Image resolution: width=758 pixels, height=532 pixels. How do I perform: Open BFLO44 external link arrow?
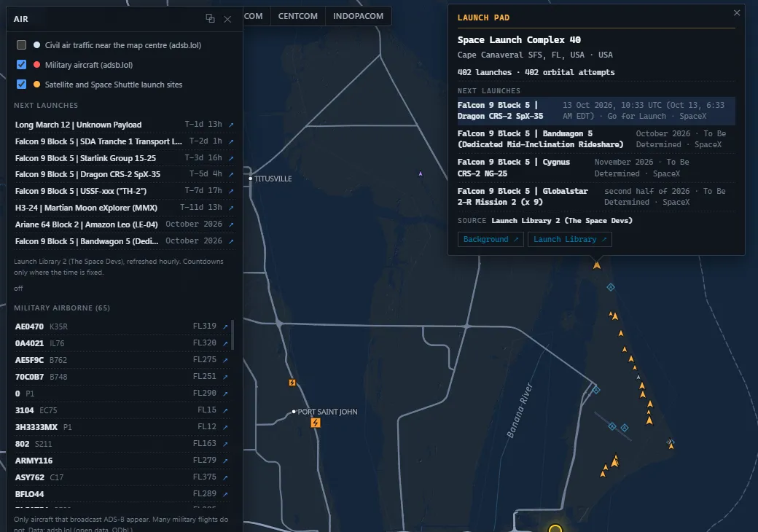coord(225,494)
